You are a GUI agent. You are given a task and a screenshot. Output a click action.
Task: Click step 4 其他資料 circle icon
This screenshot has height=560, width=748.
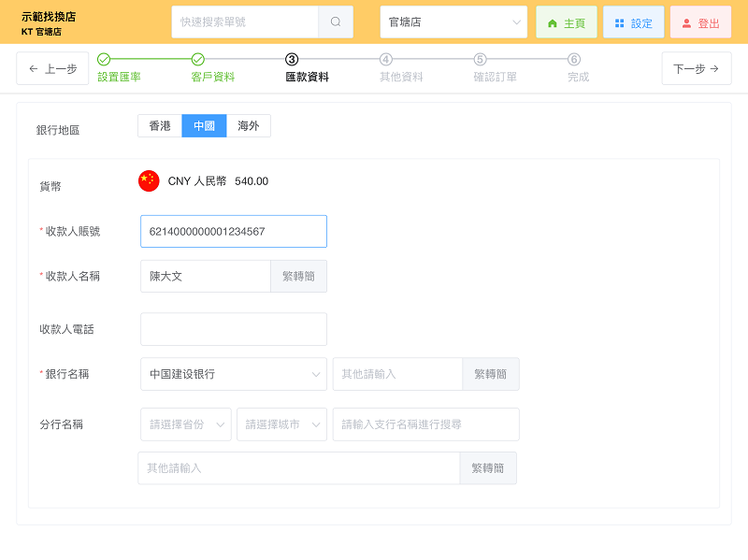point(386,60)
